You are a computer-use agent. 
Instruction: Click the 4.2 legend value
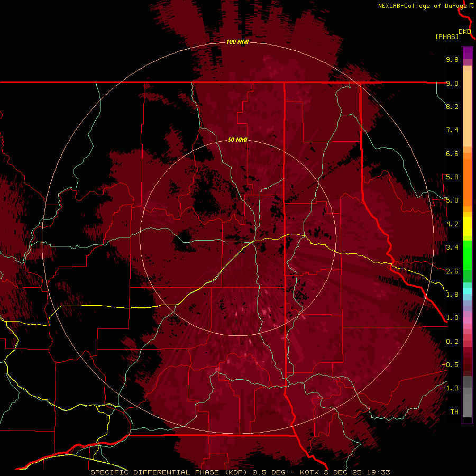point(452,224)
